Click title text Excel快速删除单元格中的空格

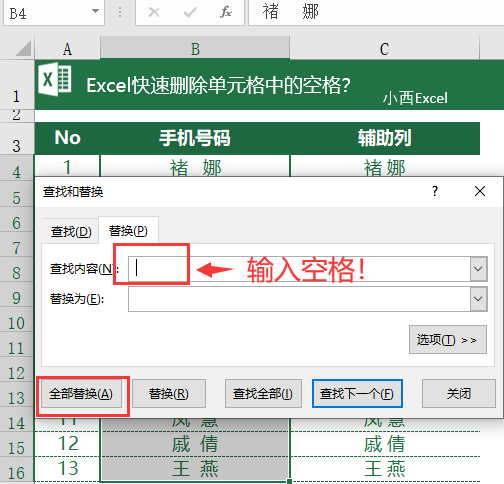pos(218,85)
